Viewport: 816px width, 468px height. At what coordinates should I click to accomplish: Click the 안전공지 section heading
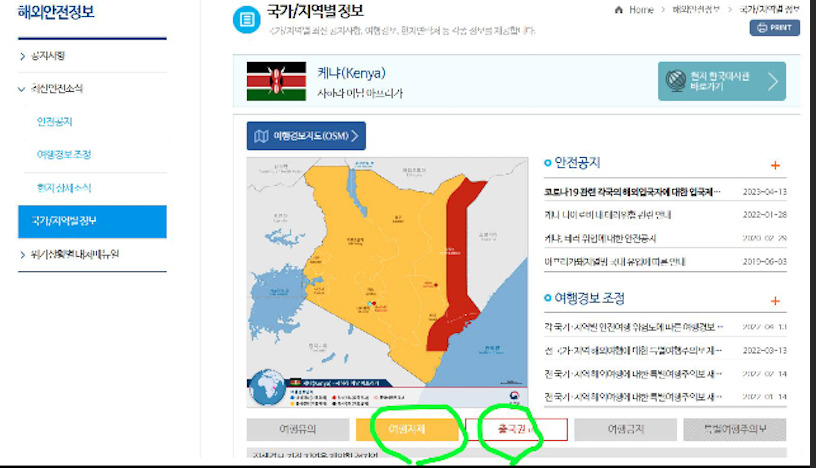tap(577, 163)
